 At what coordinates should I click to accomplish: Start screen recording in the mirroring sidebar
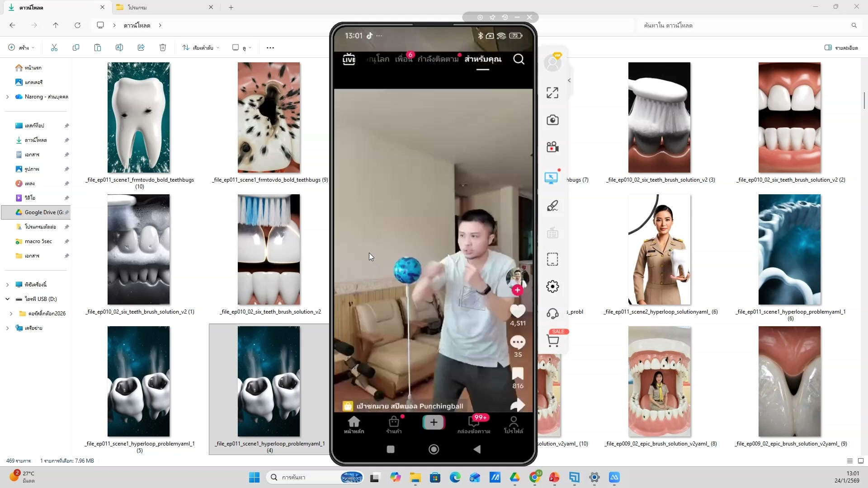click(553, 147)
